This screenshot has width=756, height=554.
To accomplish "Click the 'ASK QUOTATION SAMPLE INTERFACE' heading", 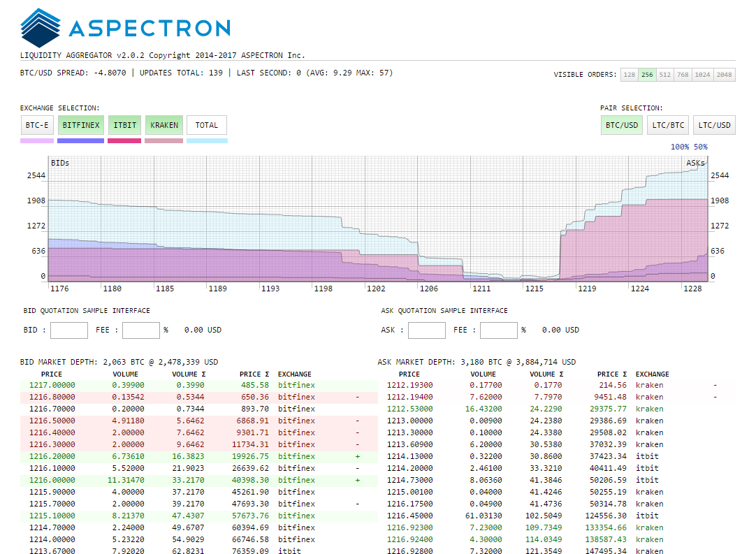I will coord(444,311).
